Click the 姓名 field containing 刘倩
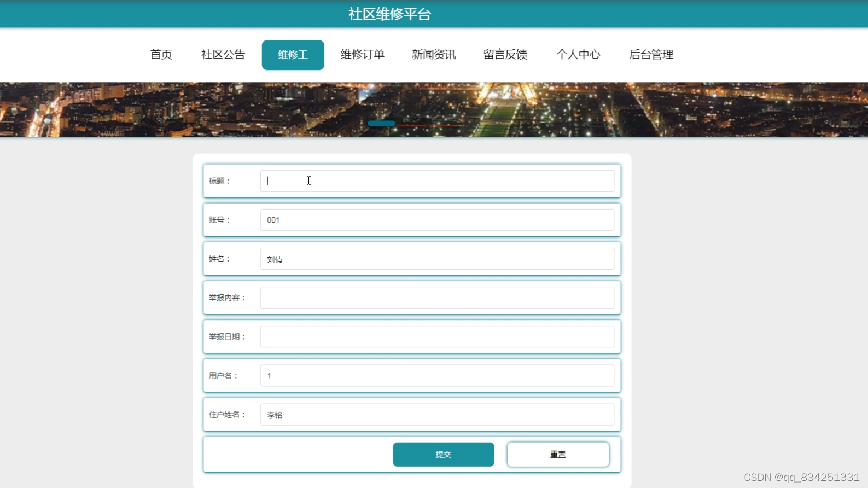 437,259
